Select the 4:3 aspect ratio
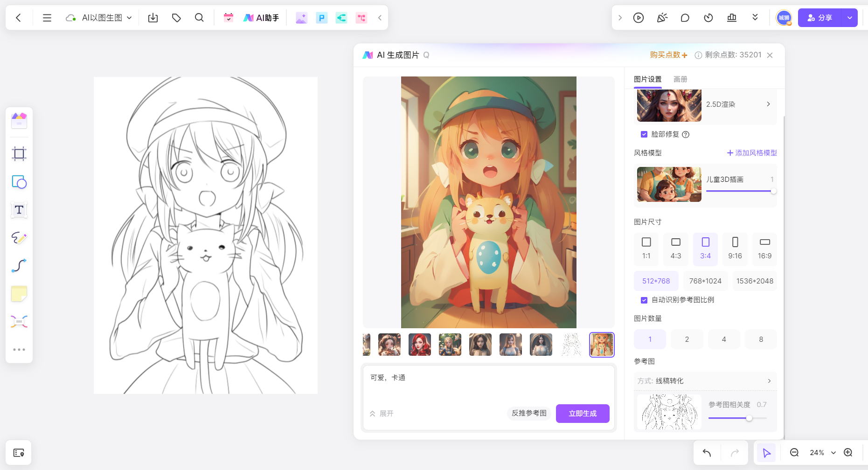 click(676, 249)
